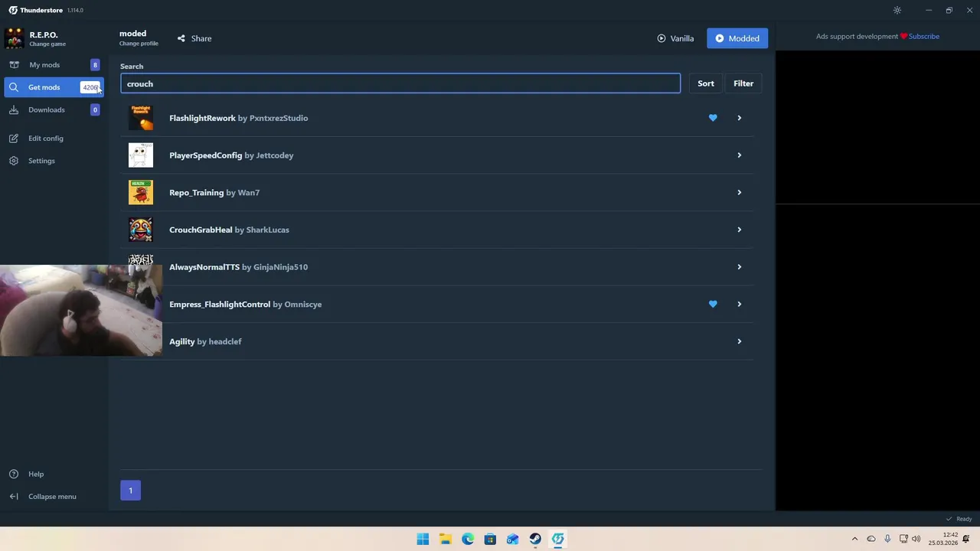The height and width of the screenshot is (551, 980).
Task: Show hidden system tray icons
Action: (x=854, y=539)
